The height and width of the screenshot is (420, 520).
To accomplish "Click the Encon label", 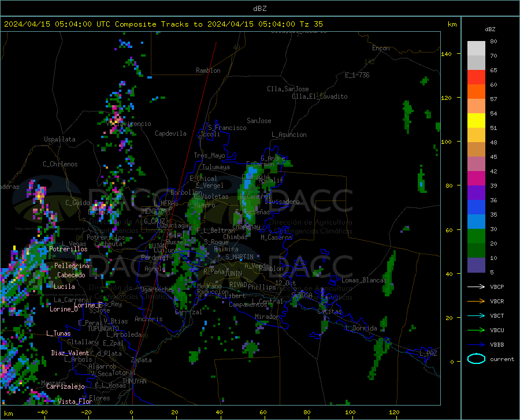I will point(381,48).
